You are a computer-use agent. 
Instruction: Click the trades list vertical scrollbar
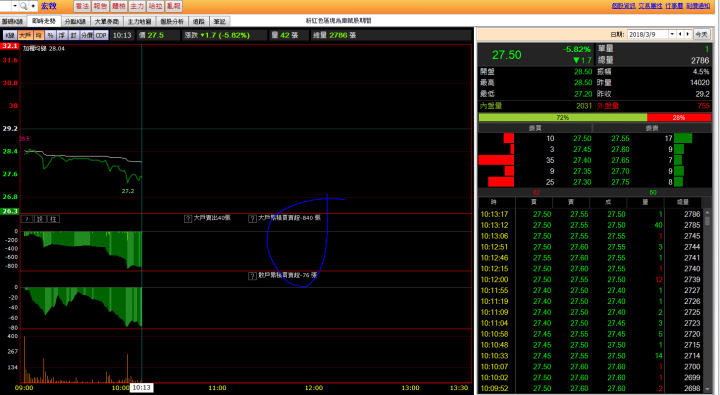coord(707,301)
